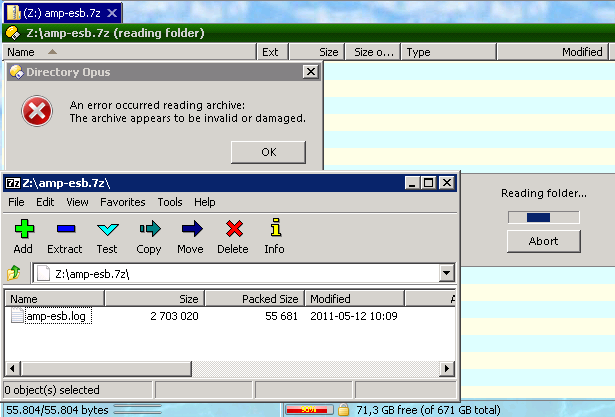Open the address path dropdown arrow
615x417 pixels.
pos(446,273)
